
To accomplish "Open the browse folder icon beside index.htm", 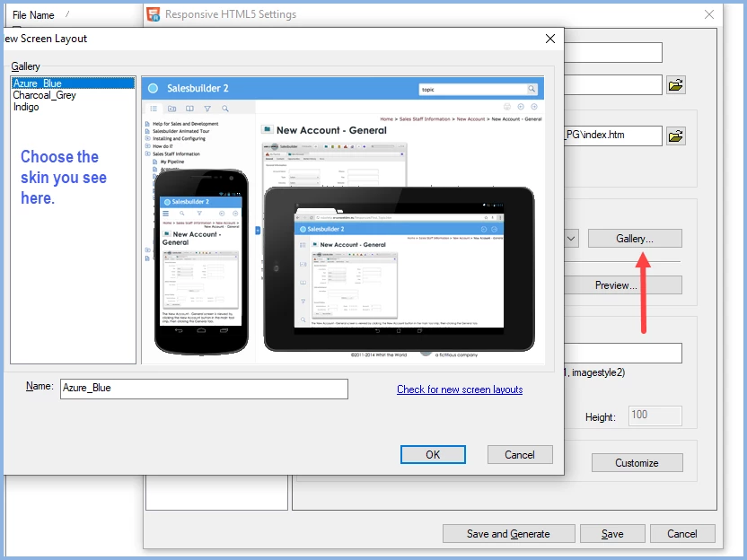I will [675, 136].
